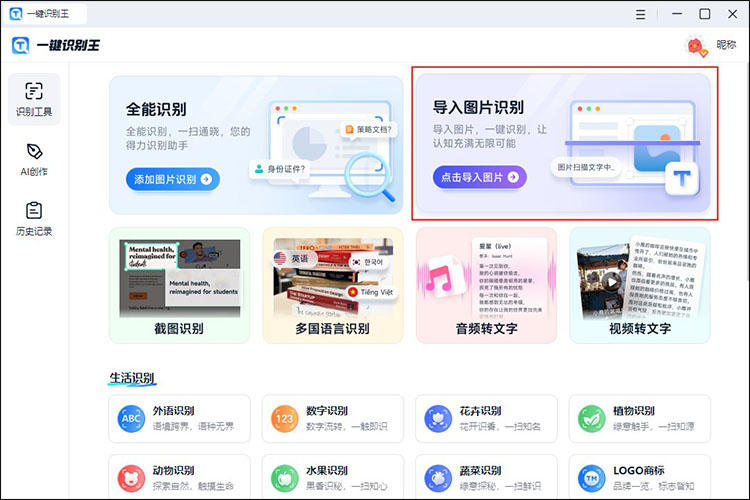Click the user avatar next to 昵称
750x500 pixels.
pyautogui.click(x=697, y=45)
